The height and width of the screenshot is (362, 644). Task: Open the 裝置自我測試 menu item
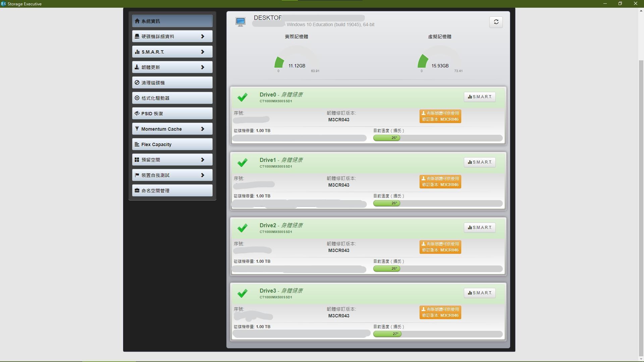coord(172,175)
